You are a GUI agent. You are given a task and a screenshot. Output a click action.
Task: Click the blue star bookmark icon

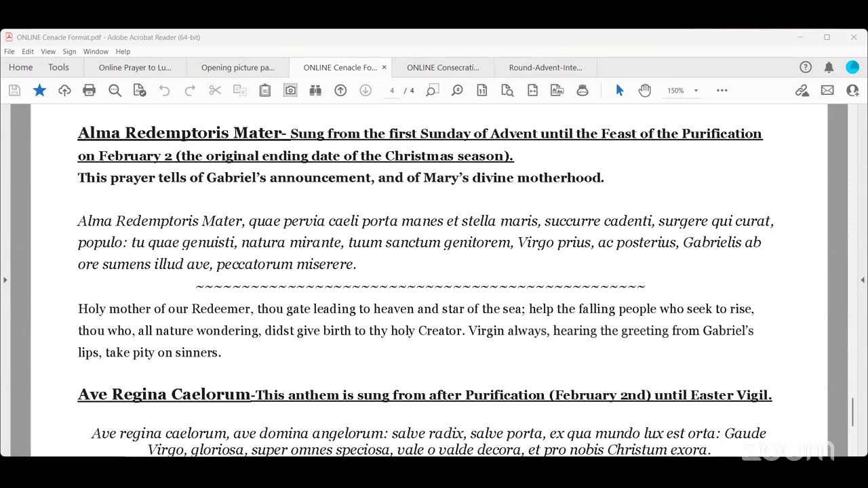(39, 90)
